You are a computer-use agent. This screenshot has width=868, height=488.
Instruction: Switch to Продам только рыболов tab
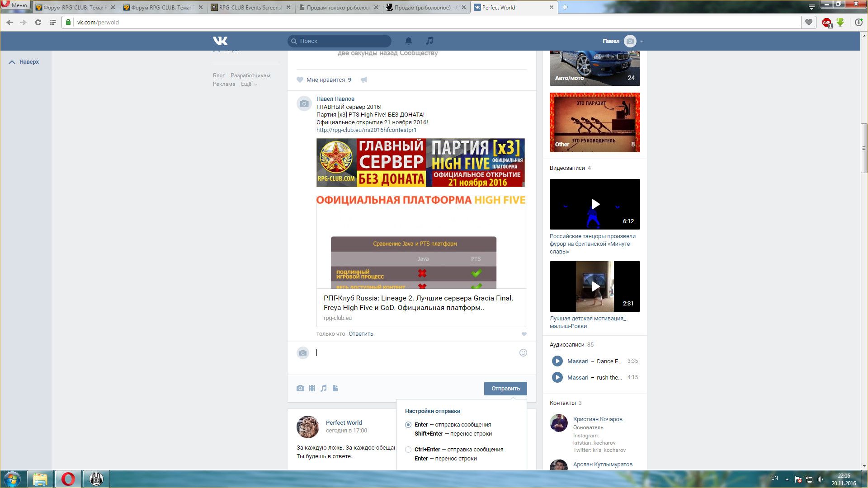pyautogui.click(x=338, y=8)
